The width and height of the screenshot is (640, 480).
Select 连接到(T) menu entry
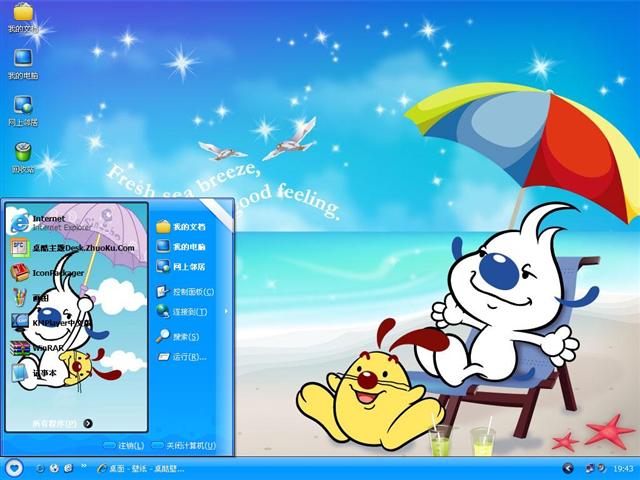182,311
